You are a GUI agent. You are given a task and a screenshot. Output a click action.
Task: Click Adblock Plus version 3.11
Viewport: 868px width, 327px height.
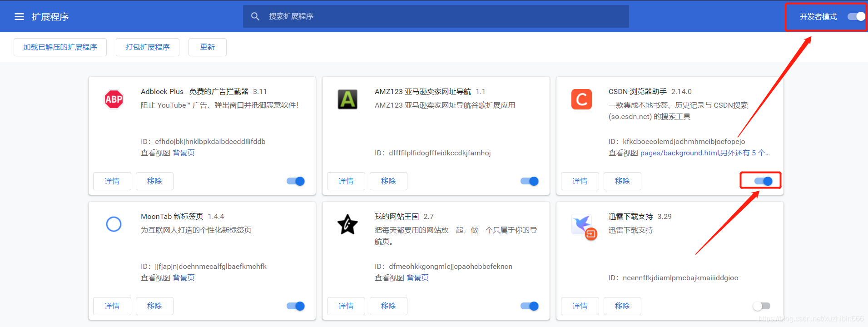pyautogui.click(x=260, y=92)
